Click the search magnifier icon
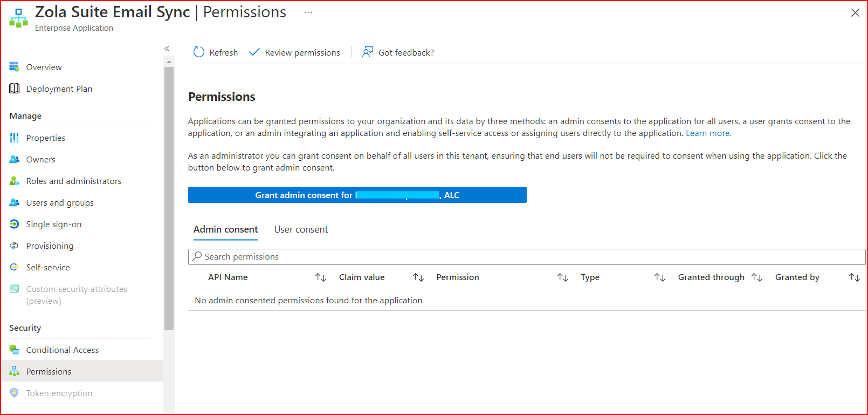This screenshot has height=415, width=868. tap(197, 256)
